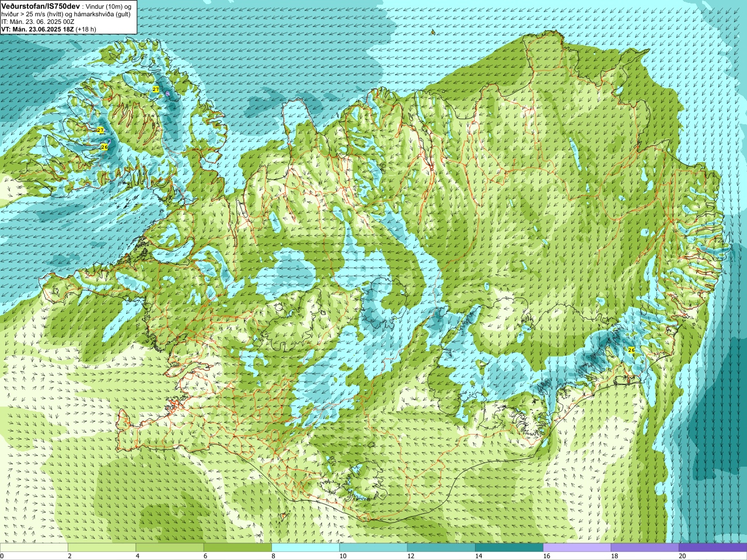Click the legend scale label '20'
Image resolution: width=747 pixels, height=560 pixels.
point(682,556)
